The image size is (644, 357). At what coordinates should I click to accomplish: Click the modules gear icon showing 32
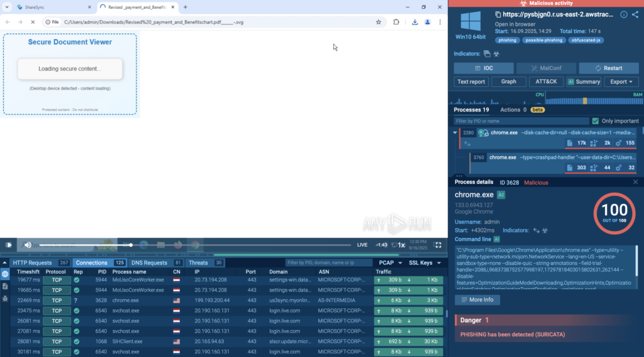coord(618,167)
